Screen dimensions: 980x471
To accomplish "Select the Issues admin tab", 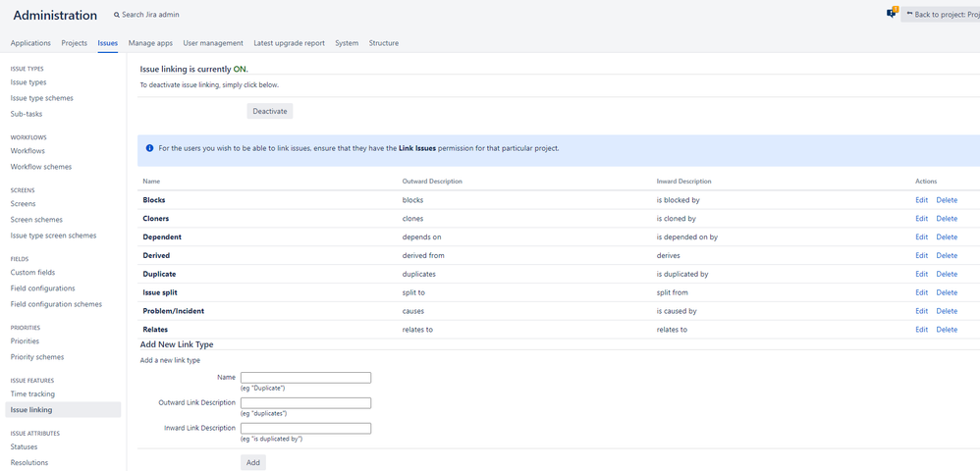I will (107, 43).
